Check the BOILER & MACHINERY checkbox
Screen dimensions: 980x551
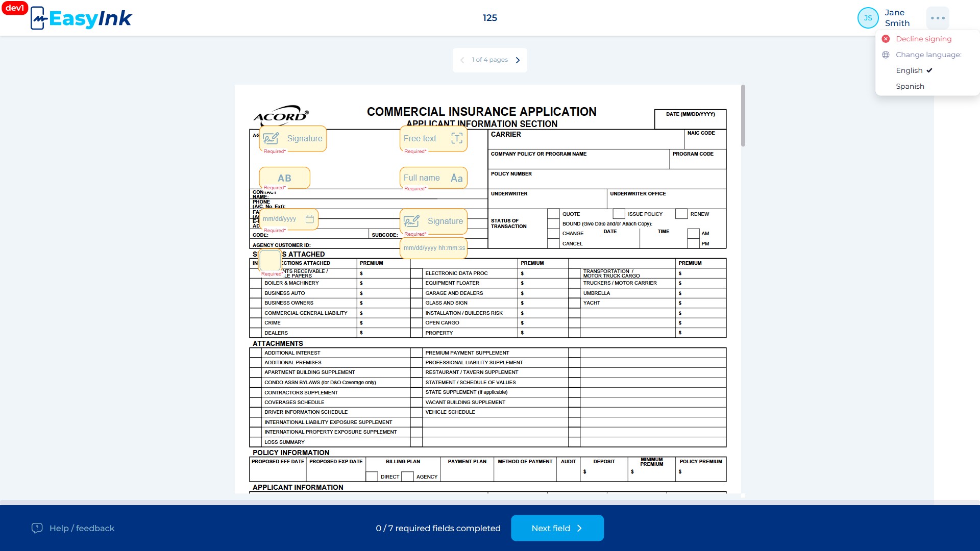click(256, 283)
